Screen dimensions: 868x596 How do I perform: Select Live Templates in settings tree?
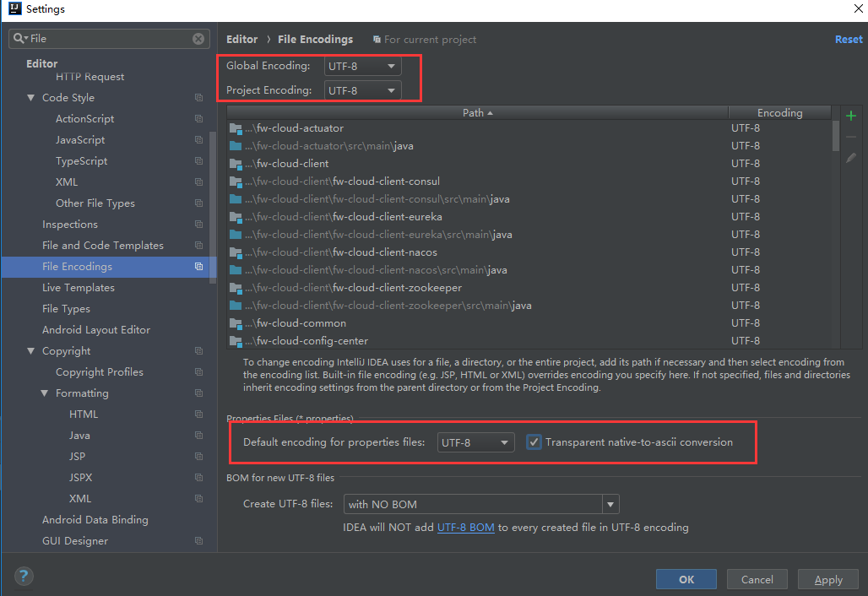[x=78, y=288]
